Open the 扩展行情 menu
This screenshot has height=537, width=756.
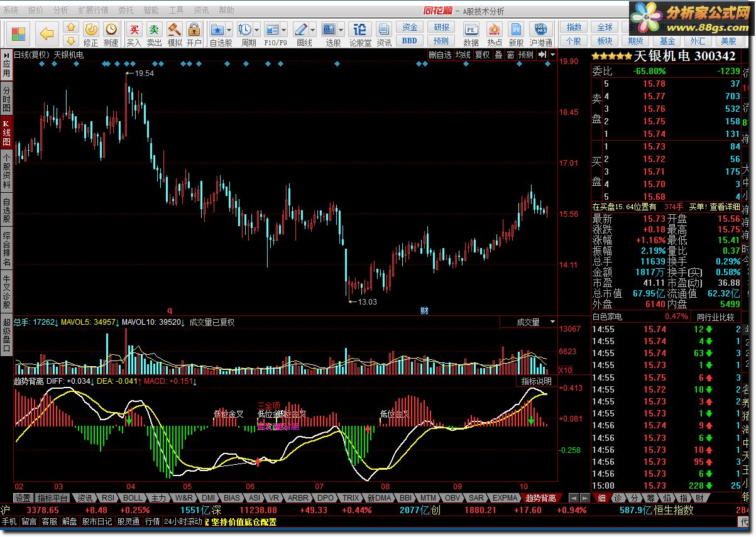click(x=93, y=11)
